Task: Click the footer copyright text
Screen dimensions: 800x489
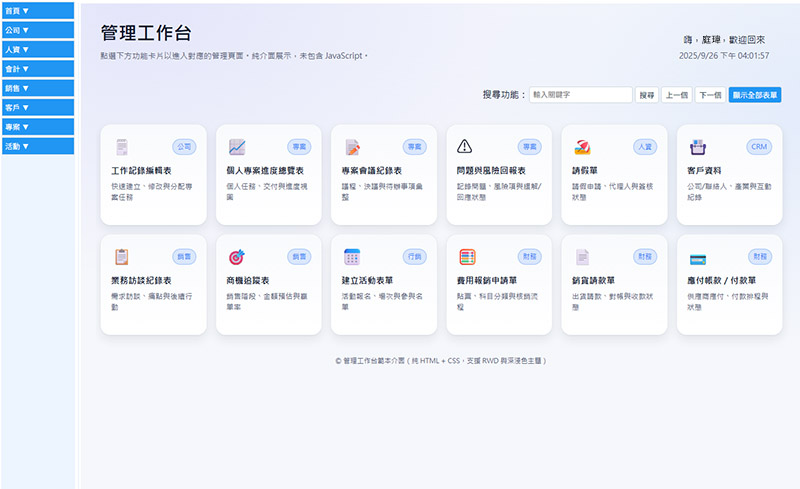Action: pos(441,361)
